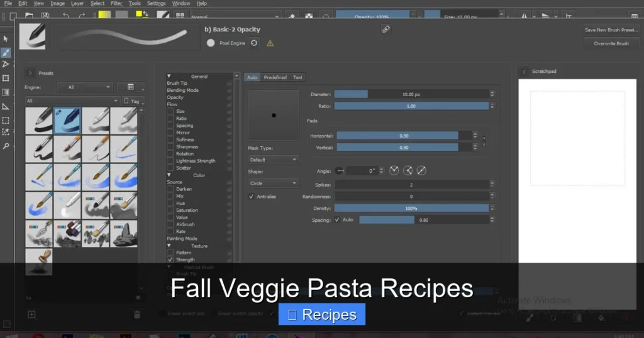
Task: Adjust the Density slider
Action: [x=411, y=209]
